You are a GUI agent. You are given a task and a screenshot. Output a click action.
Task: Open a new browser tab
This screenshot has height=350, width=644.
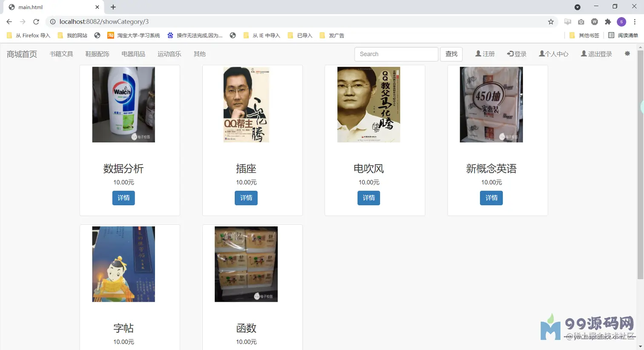tap(113, 7)
